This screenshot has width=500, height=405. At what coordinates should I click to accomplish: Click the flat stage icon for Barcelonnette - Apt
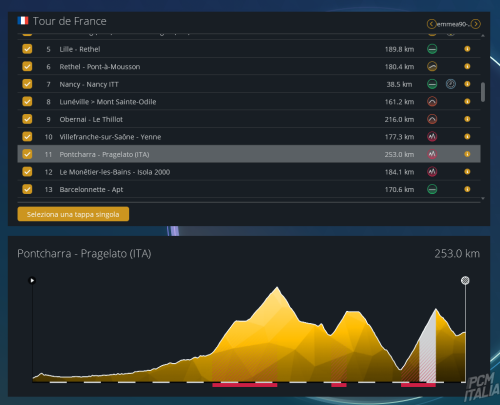[x=432, y=189]
